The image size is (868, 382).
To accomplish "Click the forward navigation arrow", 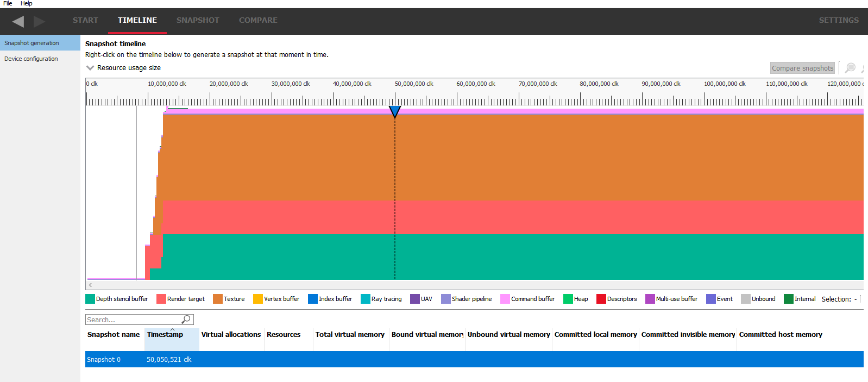I will tap(39, 21).
